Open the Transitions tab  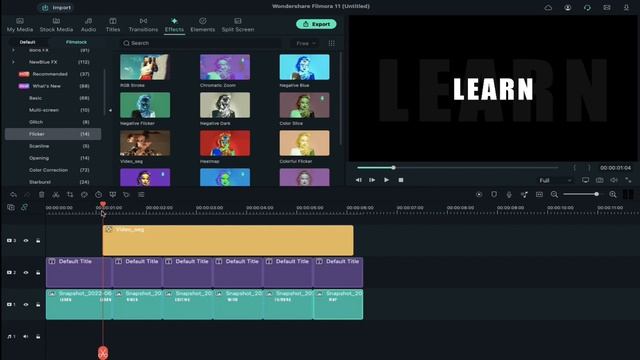tap(143, 25)
